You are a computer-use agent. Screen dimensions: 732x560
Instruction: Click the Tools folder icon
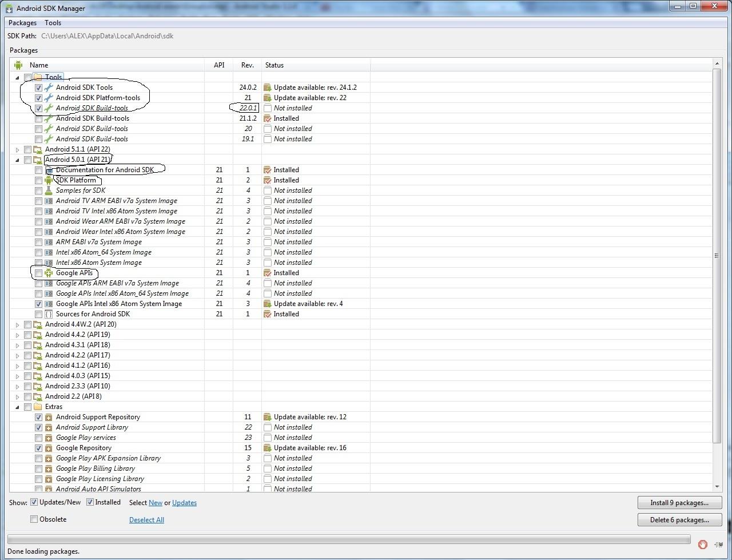click(x=38, y=77)
